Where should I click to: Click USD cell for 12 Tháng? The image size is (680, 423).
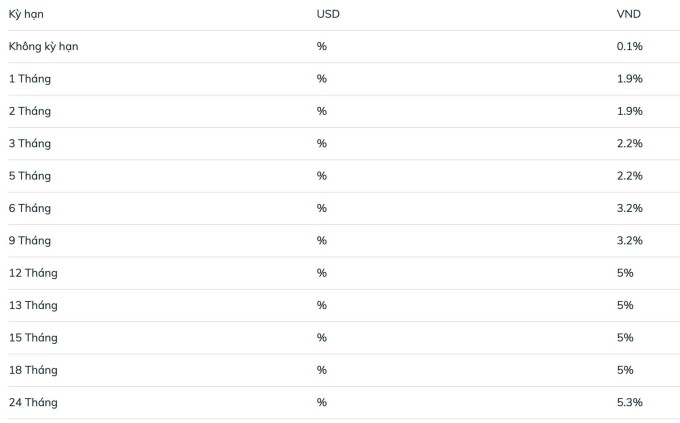pos(322,273)
